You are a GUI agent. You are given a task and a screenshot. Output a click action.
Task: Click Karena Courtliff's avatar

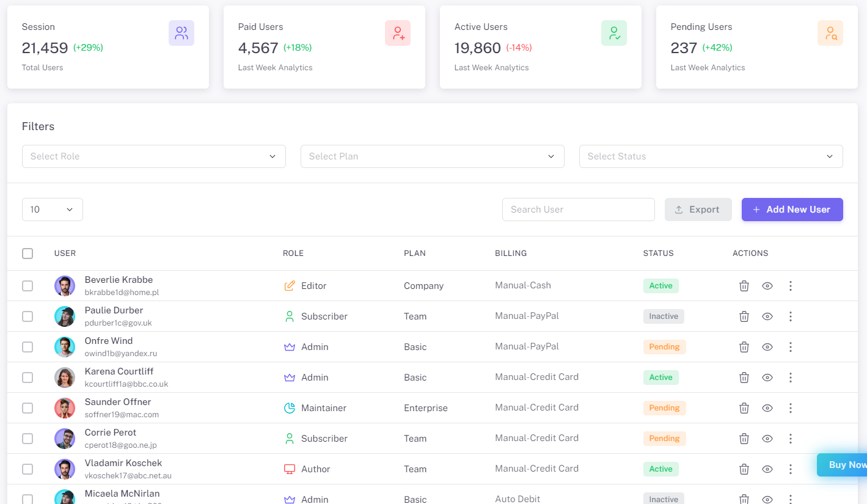pos(65,378)
